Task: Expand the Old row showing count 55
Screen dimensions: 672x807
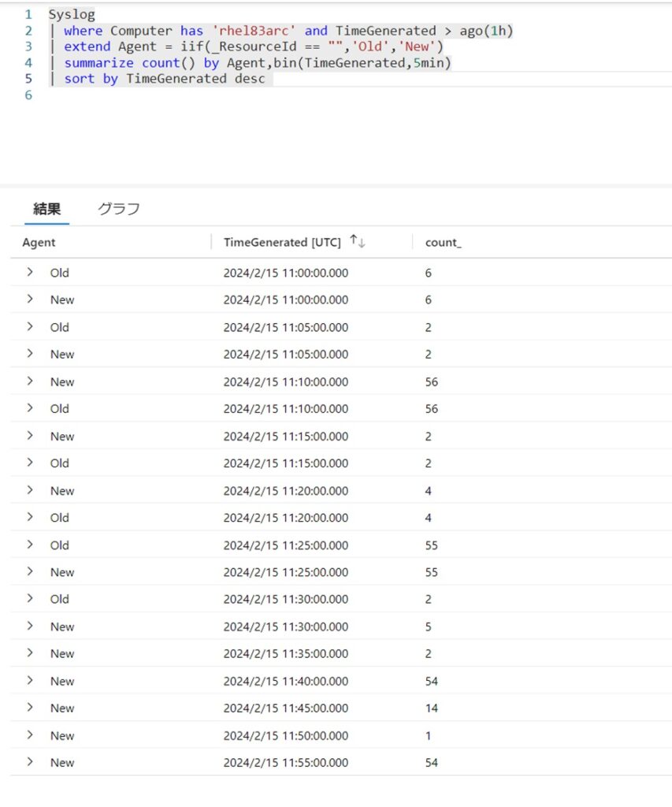Action: (29, 545)
